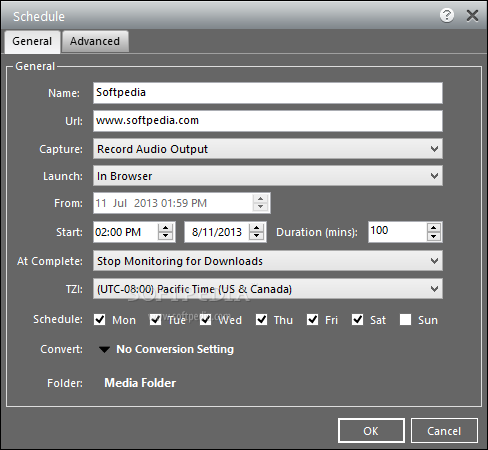The height and width of the screenshot is (450, 488).
Task: Uncheck the Mon schedule checkbox
Action: [100, 320]
